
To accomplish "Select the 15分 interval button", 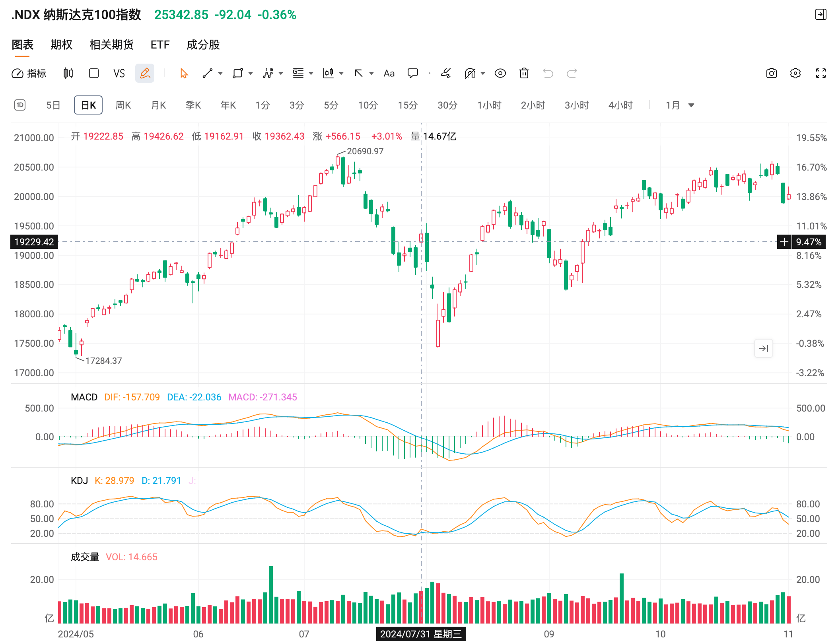I will tap(408, 105).
